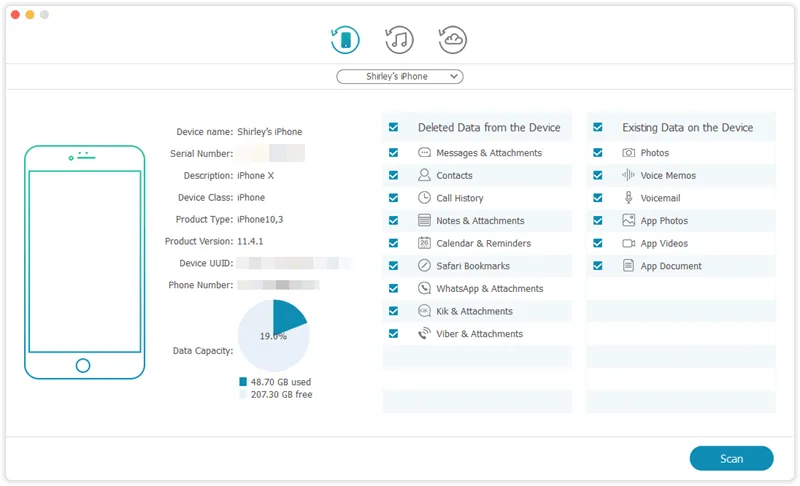Toggle the Existing Data on the Device checkbox
This screenshot has width=800, height=486.
[598, 128]
